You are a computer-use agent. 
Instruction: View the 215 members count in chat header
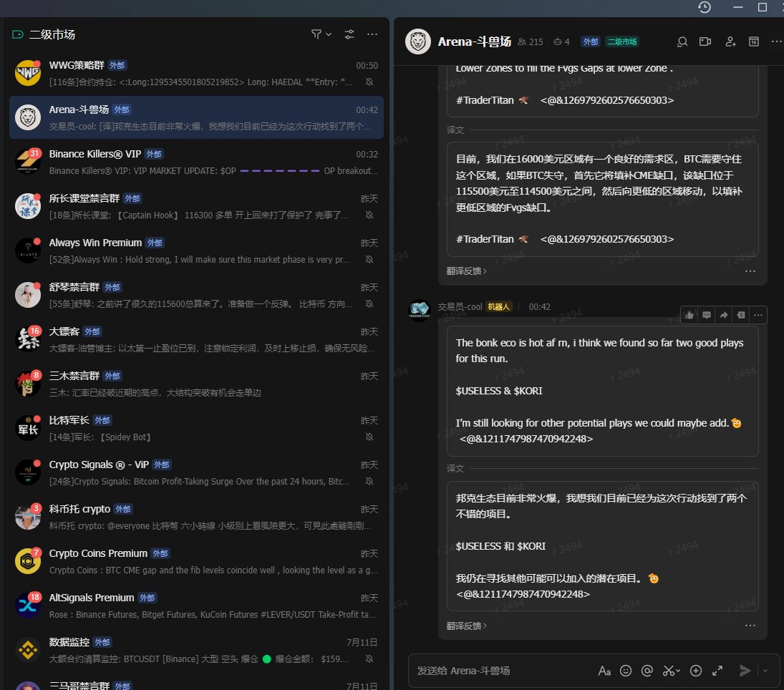[x=531, y=42]
